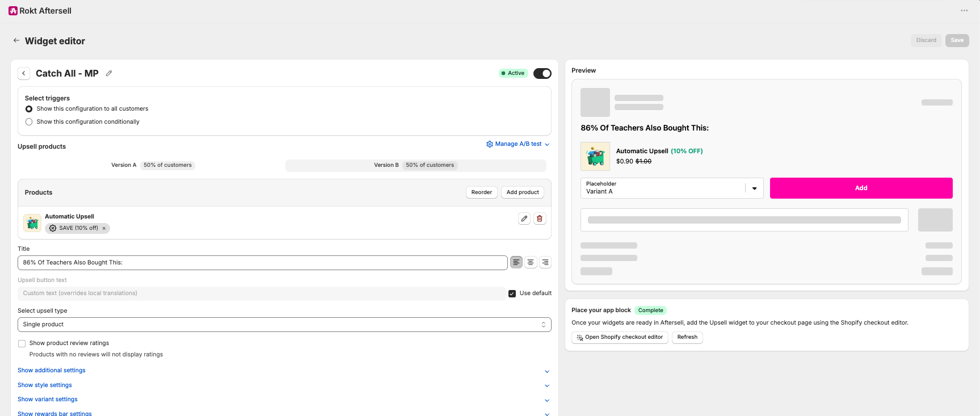Switch to the Version B tab
The height and width of the screenshot is (416, 980).
416,165
